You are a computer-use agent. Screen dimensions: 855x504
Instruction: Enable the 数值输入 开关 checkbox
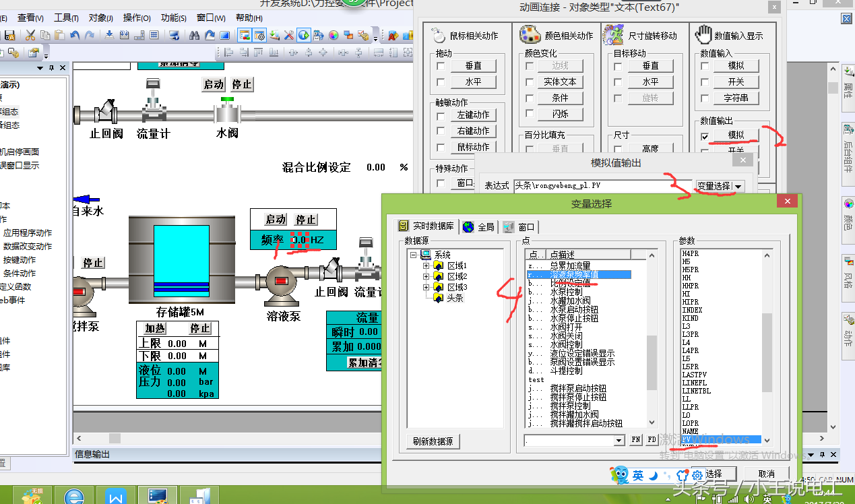point(705,82)
